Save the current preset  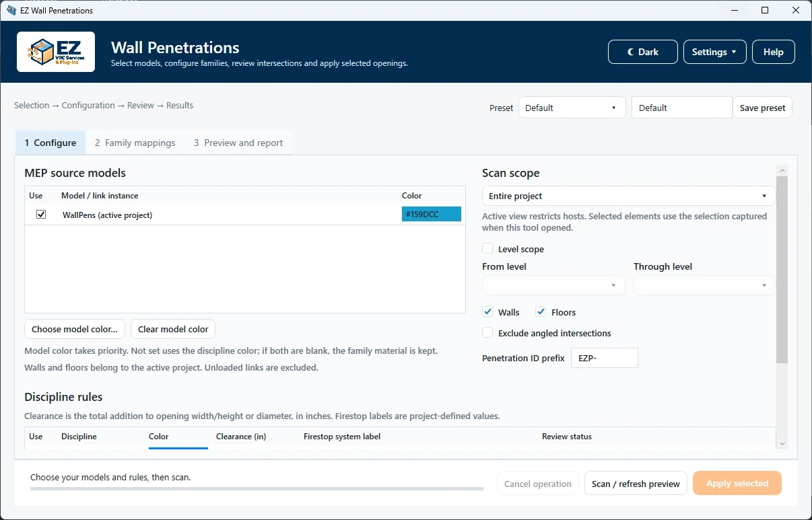coord(762,108)
